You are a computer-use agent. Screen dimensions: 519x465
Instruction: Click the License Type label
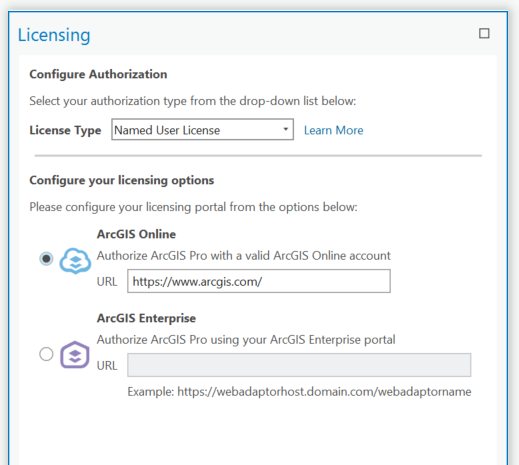[x=65, y=130]
